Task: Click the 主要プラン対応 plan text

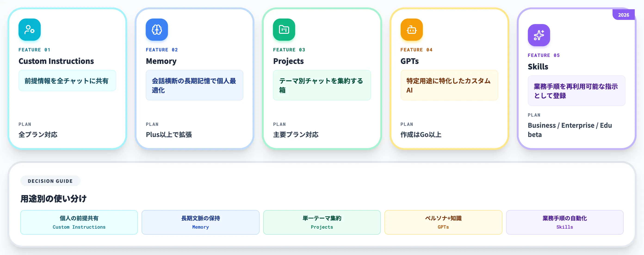Action: [296, 134]
